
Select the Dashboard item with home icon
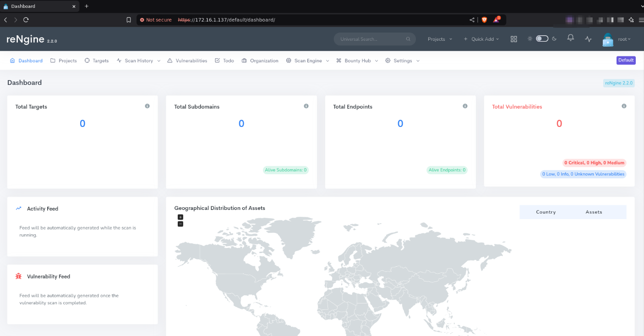click(x=26, y=61)
